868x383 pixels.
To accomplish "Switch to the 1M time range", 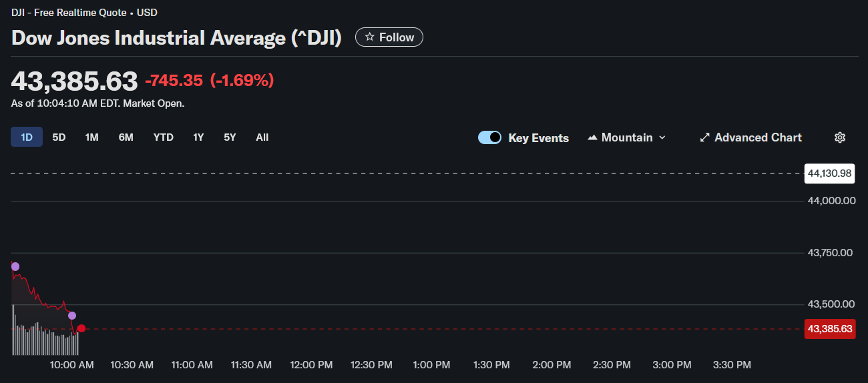I will click(92, 137).
